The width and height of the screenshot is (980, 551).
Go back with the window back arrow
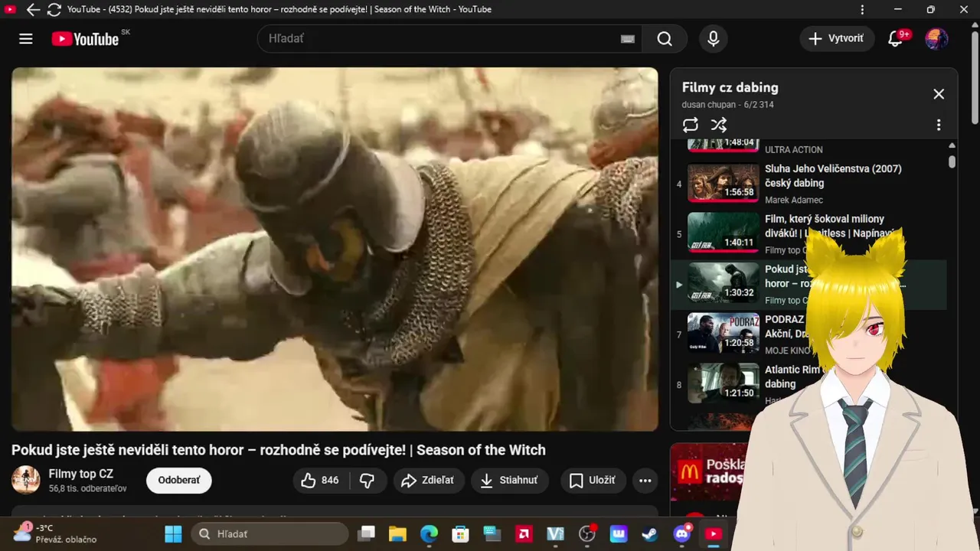click(x=33, y=10)
